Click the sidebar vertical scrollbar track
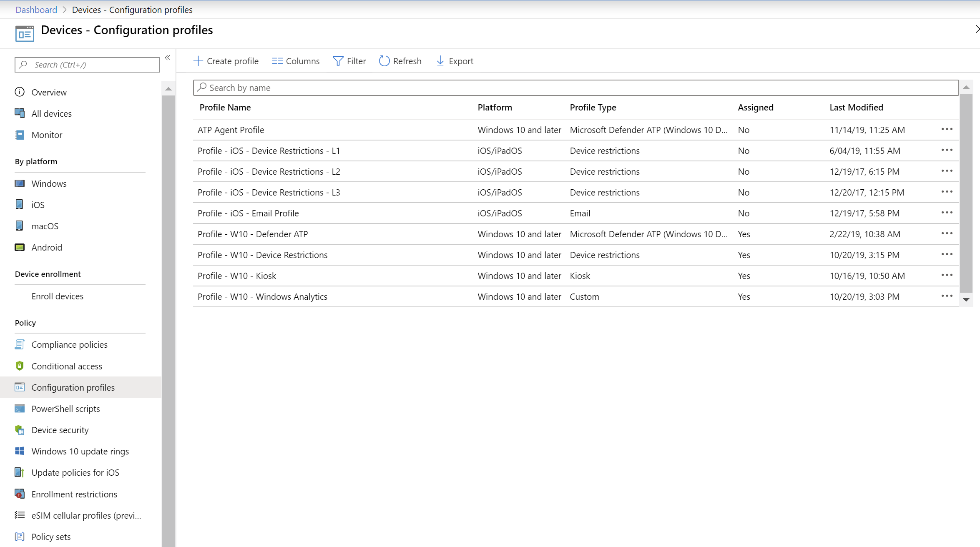The height and width of the screenshot is (547, 980). (168, 321)
